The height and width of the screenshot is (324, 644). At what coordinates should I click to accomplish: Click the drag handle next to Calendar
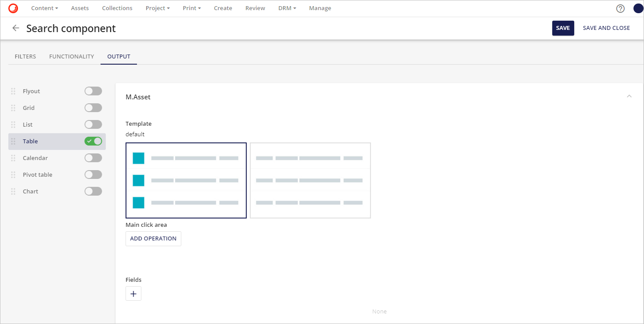(13, 158)
